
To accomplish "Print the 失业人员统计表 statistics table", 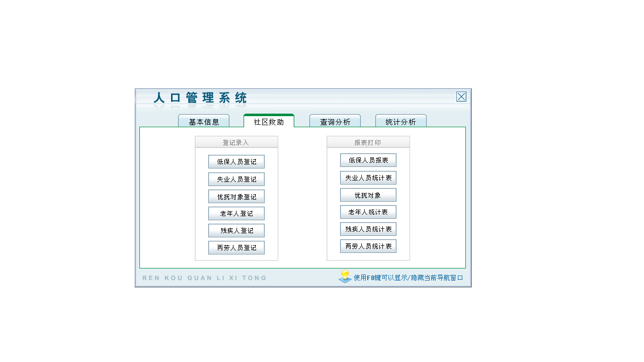I will (368, 177).
